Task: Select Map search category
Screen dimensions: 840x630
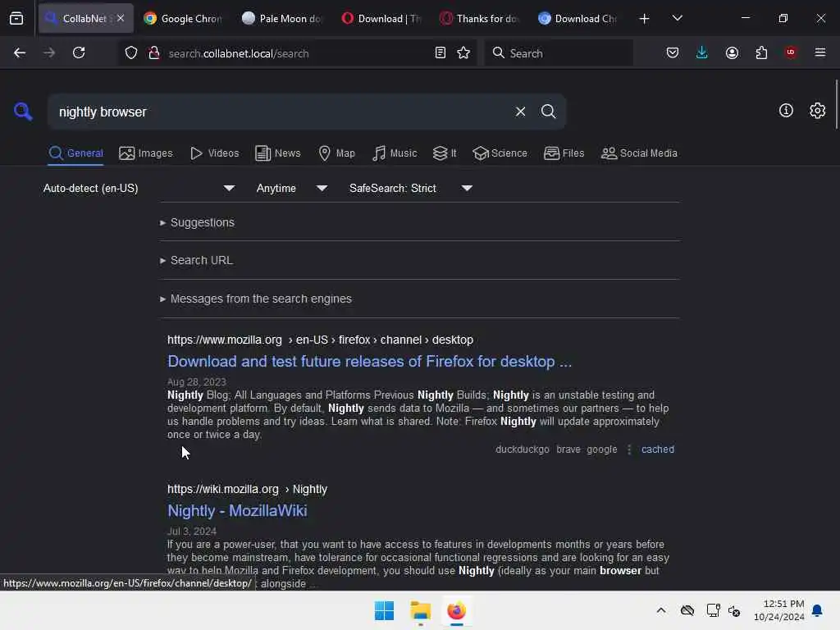Action: (336, 153)
